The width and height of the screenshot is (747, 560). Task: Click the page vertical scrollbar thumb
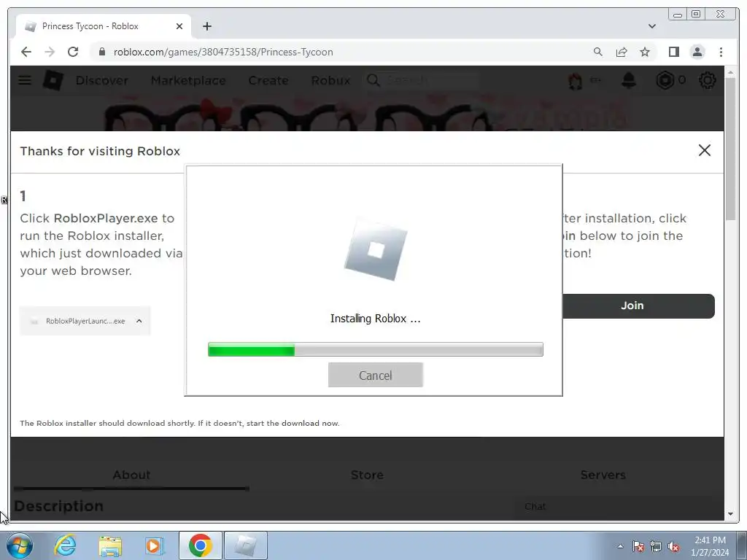(x=730, y=149)
